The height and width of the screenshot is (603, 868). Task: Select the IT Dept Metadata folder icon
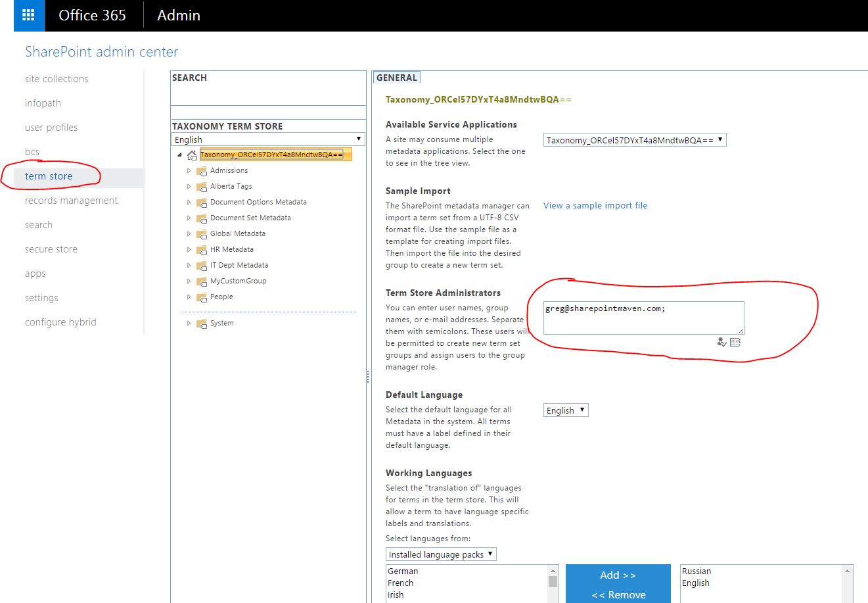[201, 265]
